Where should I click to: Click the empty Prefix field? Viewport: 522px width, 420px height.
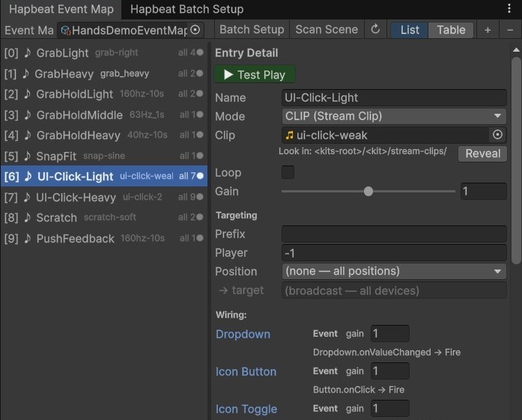pyautogui.click(x=394, y=234)
